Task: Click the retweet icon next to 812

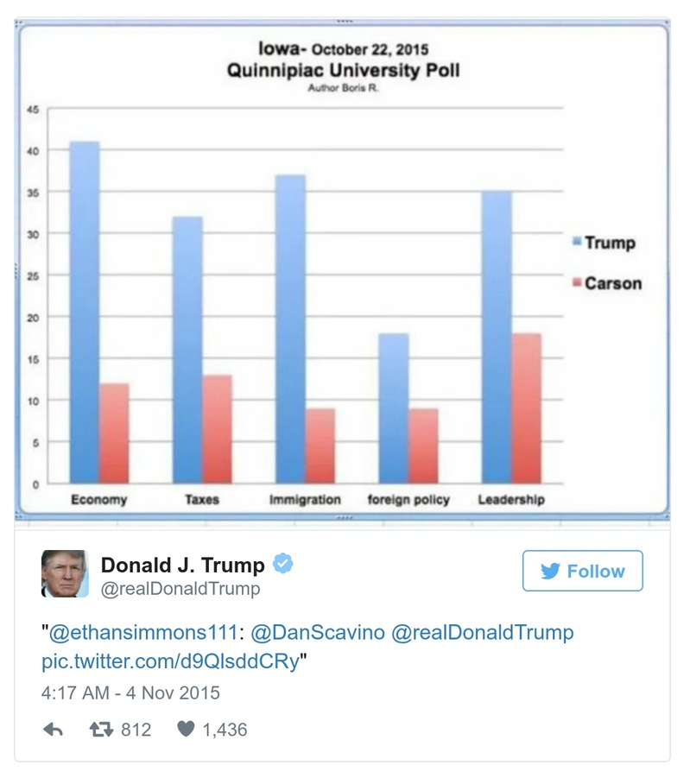Action: pyautogui.click(x=100, y=730)
